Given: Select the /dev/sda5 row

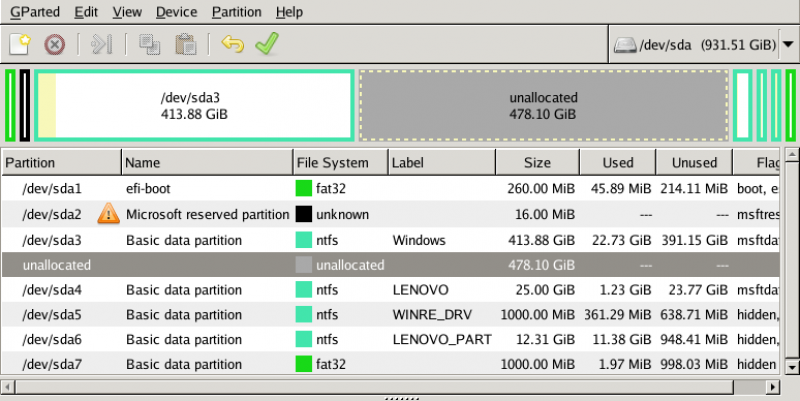Looking at the screenshot, I should click(x=390, y=315).
